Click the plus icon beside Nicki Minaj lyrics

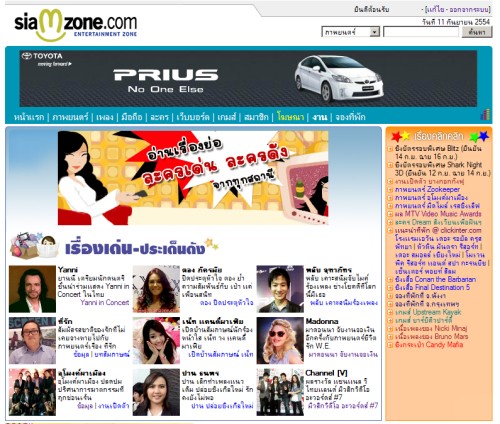pyautogui.click(x=390, y=329)
